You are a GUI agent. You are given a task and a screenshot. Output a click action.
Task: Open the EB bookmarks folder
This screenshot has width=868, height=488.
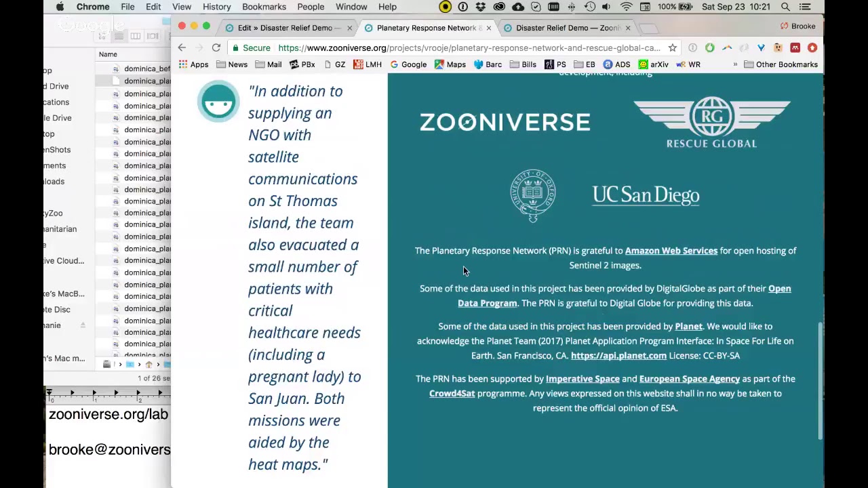coord(585,64)
